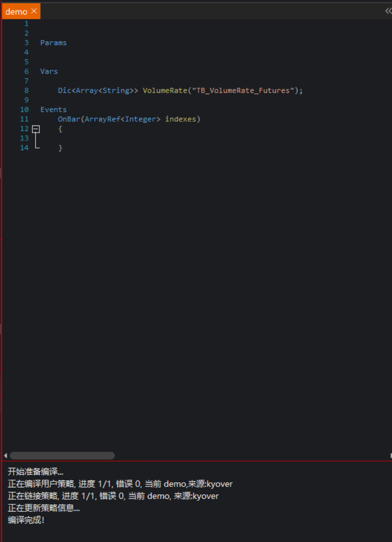Click the horizontal scrollbar left arrow
The image size is (392, 542).
point(5,455)
